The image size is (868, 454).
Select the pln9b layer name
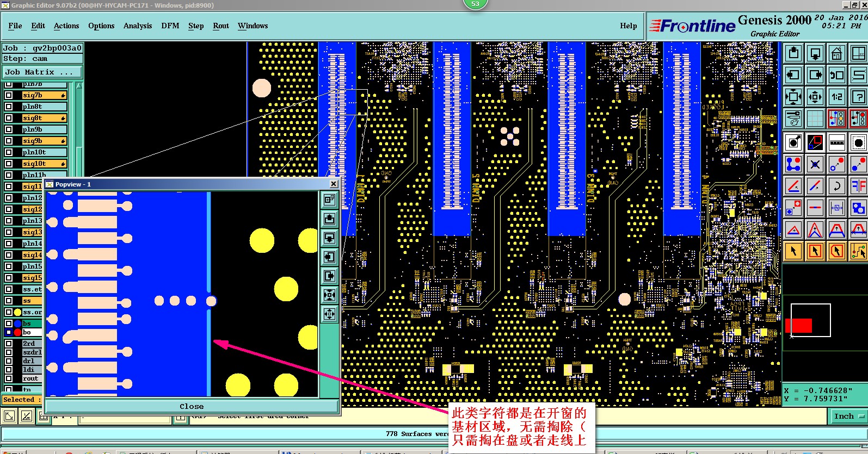[45, 129]
